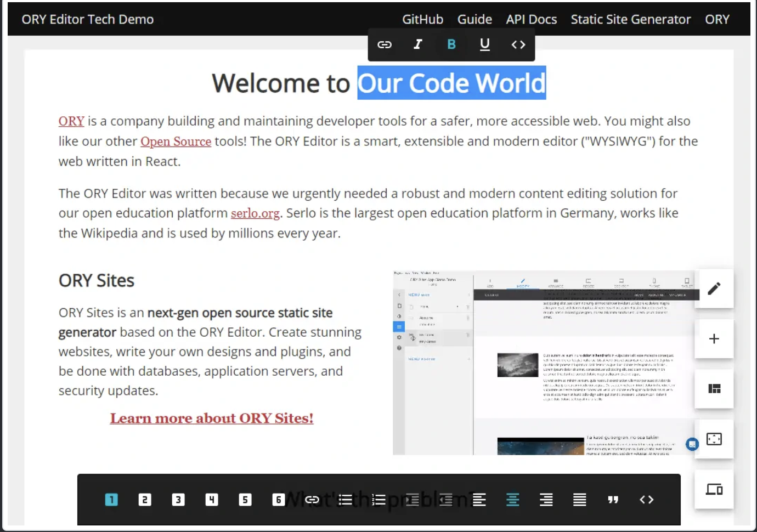
Task: Open the serlo.org hyperlink
Action: 255,213
